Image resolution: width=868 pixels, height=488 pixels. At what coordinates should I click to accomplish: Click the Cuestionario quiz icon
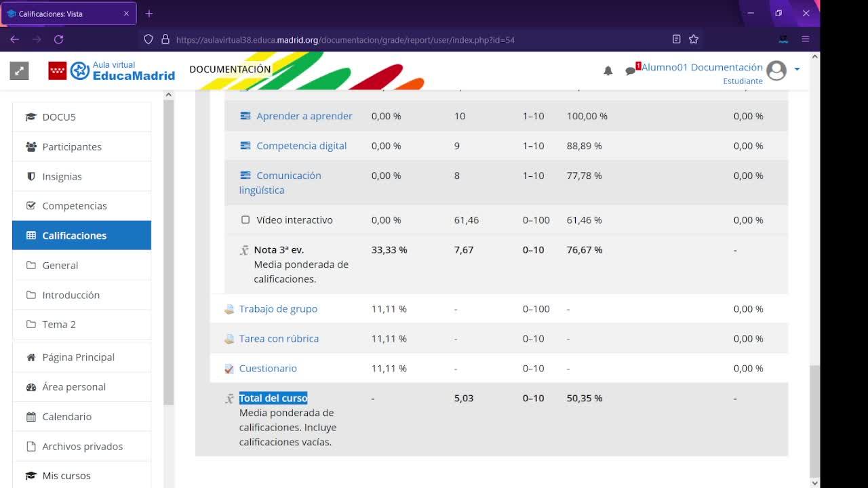point(229,369)
